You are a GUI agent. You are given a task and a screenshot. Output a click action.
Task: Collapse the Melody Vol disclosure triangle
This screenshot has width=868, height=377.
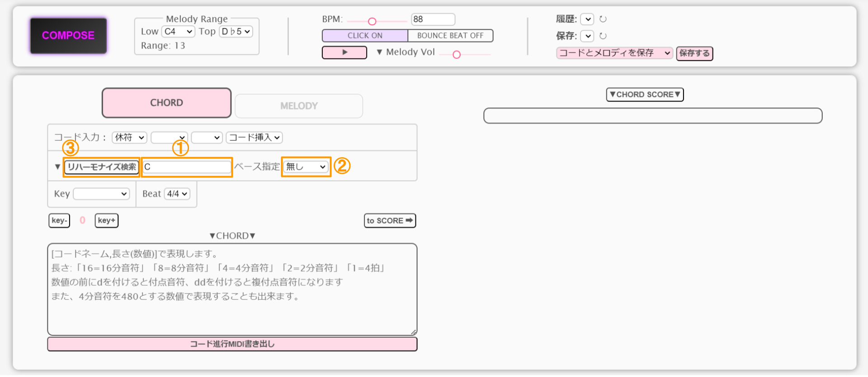(379, 52)
